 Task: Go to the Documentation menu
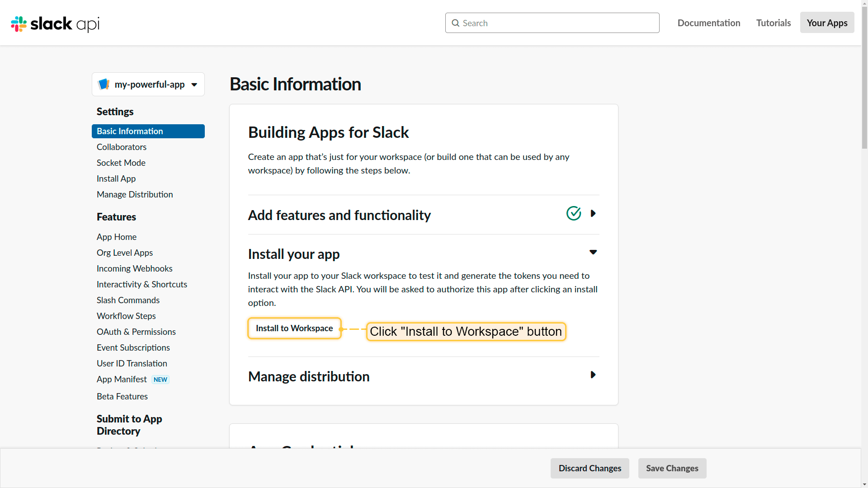pos(708,23)
